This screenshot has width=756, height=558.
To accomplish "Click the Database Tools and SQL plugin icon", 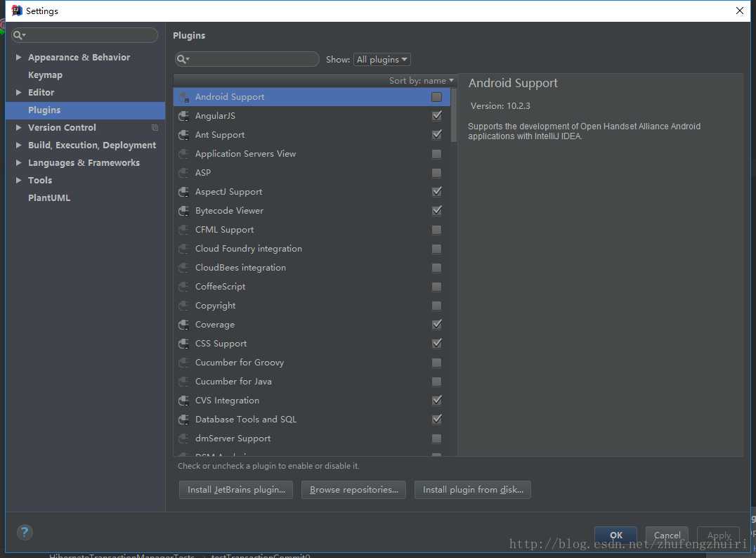I will click(x=183, y=420).
